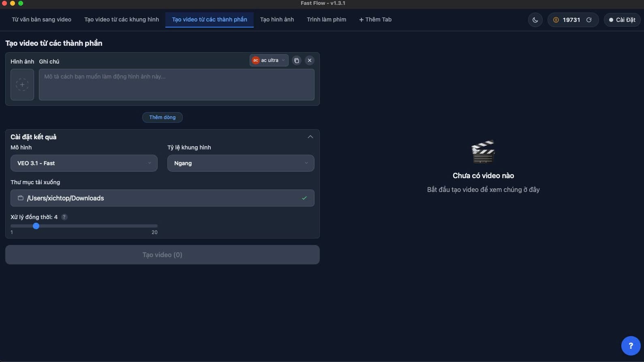Image resolution: width=644 pixels, height=362 pixels.
Task: Click the clapperboard empty-state icon
Action: click(483, 152)
